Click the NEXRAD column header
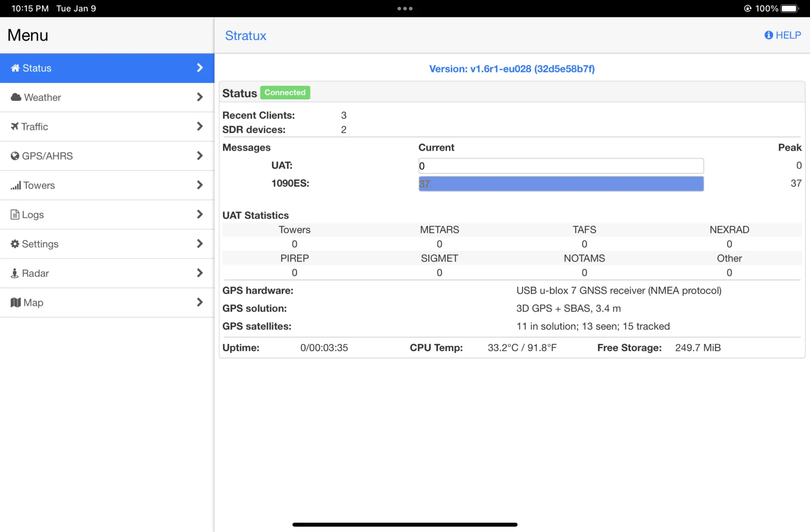Screen dimensions: 810x532 click(x=729, y=230)
